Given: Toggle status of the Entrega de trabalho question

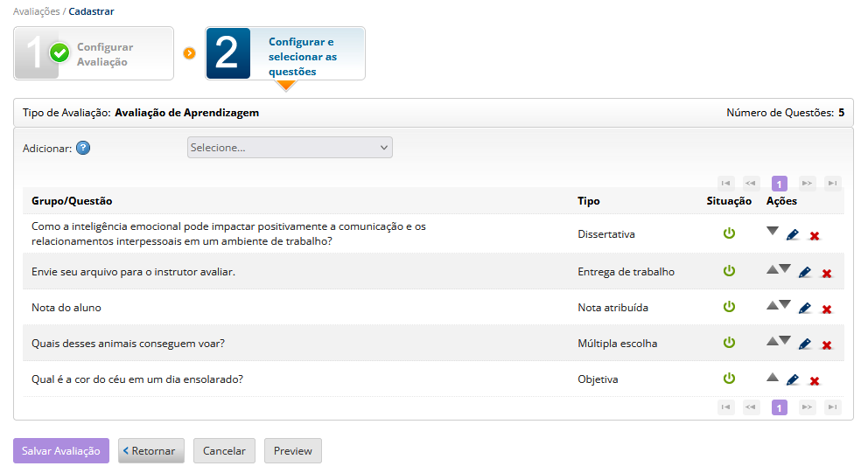Looking at the screenshot, I should click(729, 271).
